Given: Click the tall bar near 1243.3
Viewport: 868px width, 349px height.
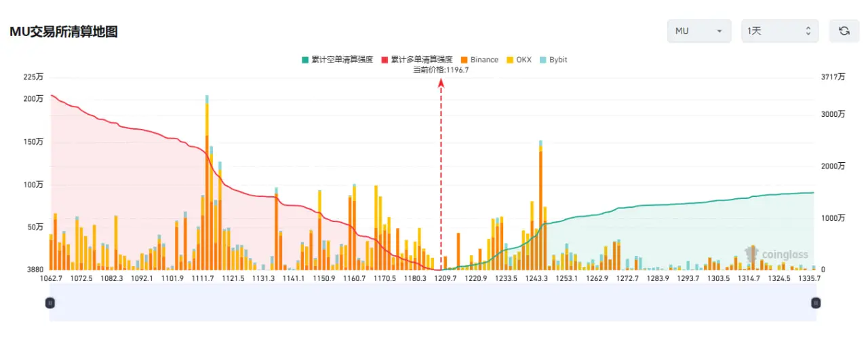Looking at the screenshot, I should coord(540,205).
